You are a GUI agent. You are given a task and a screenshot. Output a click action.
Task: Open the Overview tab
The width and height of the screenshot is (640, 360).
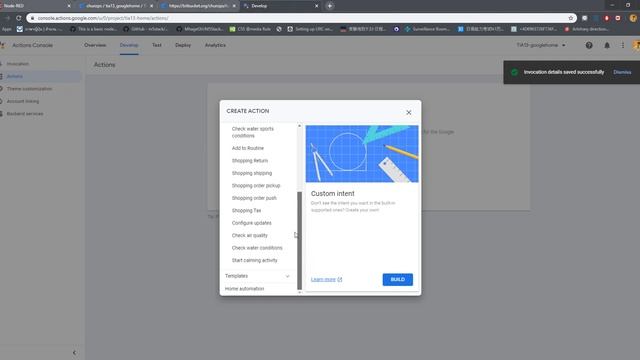(95, 45)
